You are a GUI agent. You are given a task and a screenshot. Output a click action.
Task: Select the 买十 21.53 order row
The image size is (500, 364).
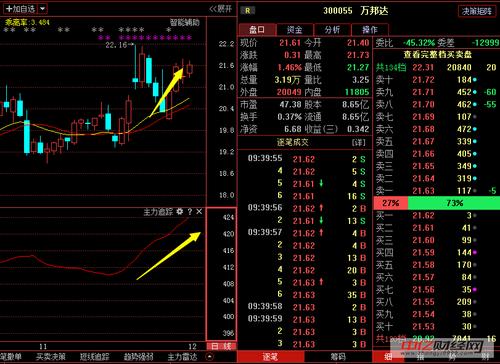click(x=436, y=327)
